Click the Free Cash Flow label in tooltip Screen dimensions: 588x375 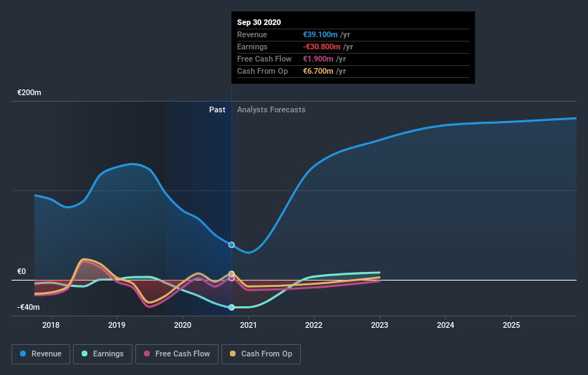(x=264, y=59)
